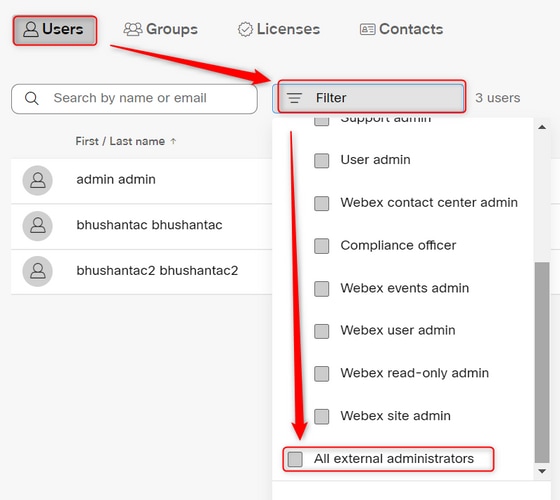This screenshot has width=560, height=500.
Task: Click the 3 users count label
Action: [498, 98]
